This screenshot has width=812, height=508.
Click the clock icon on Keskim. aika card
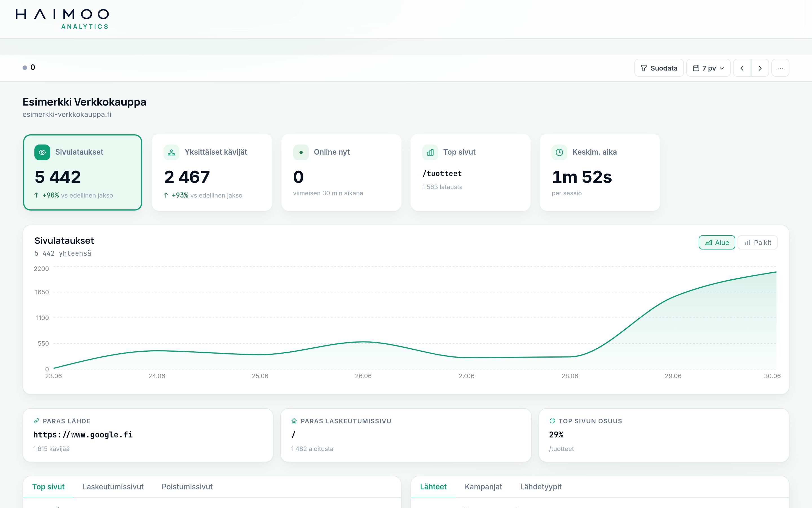(559, 152)
